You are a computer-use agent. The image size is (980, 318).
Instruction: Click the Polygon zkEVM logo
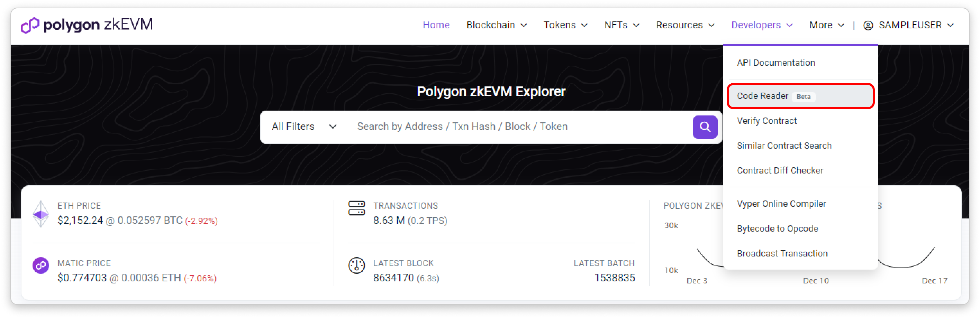87,25
